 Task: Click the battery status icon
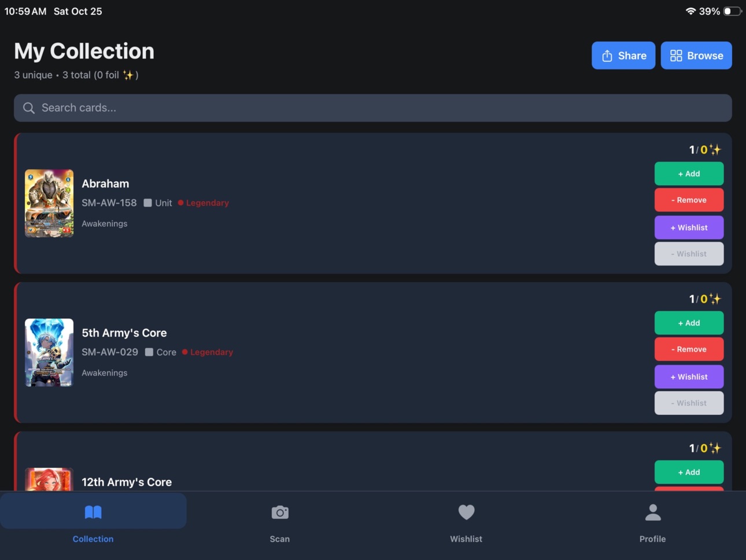tap(732, 11)
